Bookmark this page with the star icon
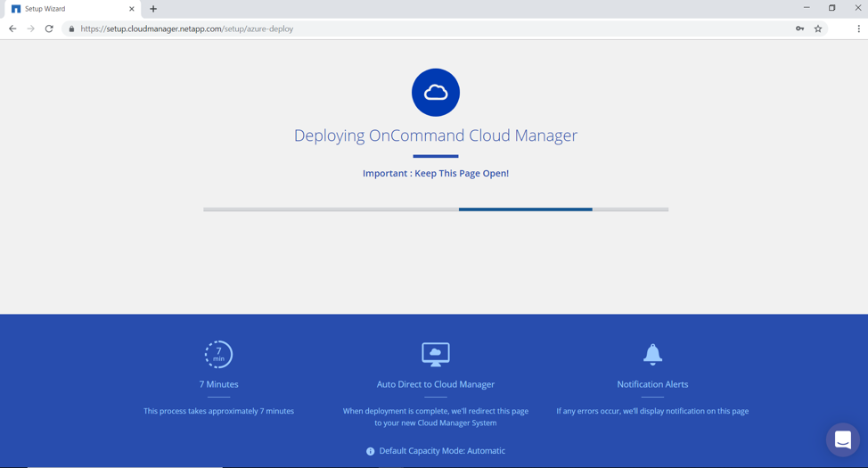This screenshot has width=868, height=468. click(818, 29)
